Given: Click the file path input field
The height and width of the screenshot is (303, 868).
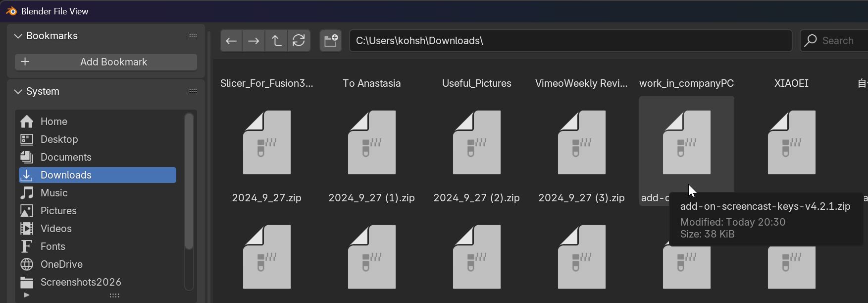Looking at the screenshot, I should pyautogui.click(x=570, y=41).
